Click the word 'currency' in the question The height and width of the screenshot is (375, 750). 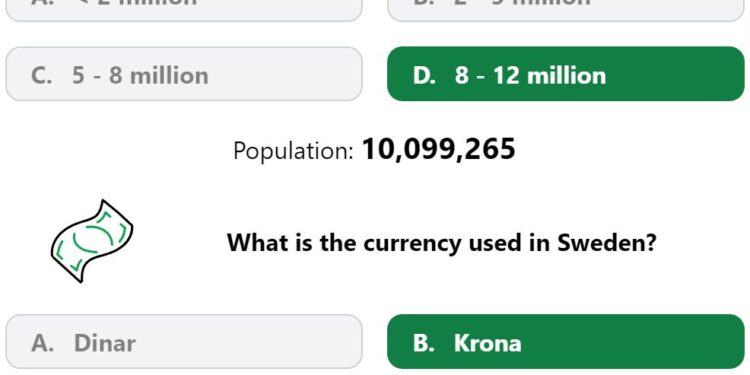click(412, 244)
